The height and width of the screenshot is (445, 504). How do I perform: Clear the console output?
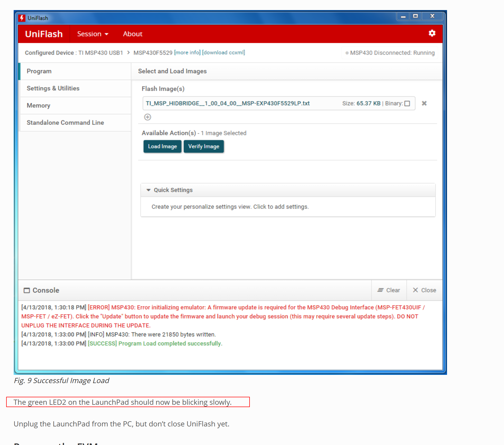pos(389,290)
